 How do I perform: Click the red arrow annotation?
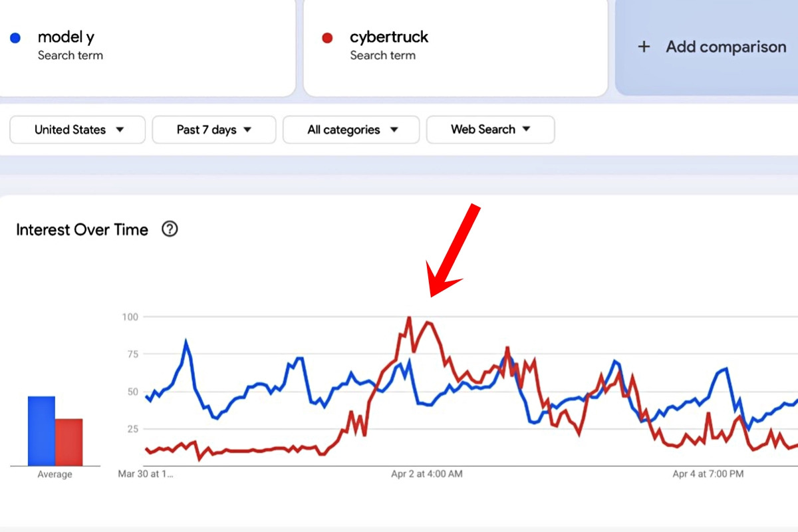click(453, 251)
